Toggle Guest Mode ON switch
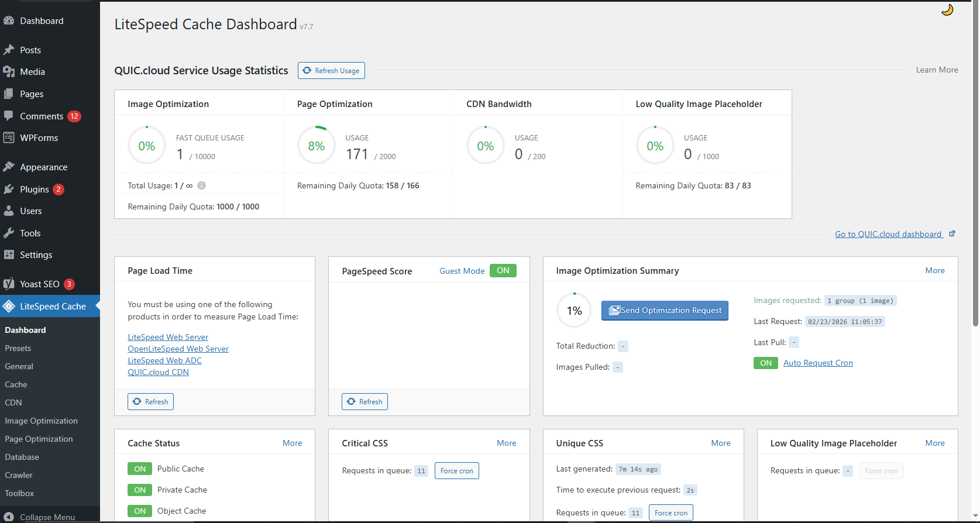Viewport: 980px width, 523px height. click(503, 270)
